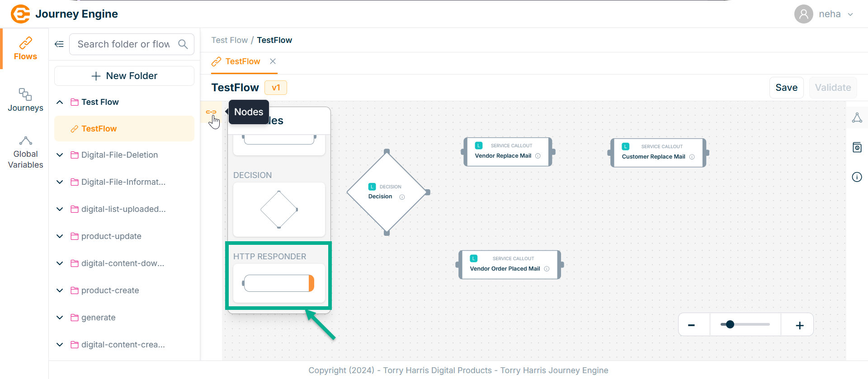Open the flow hierarchy icon in the right toolbar
This screenshot has height=379, width=868.
pyautogui.click(x=857, y=118)
